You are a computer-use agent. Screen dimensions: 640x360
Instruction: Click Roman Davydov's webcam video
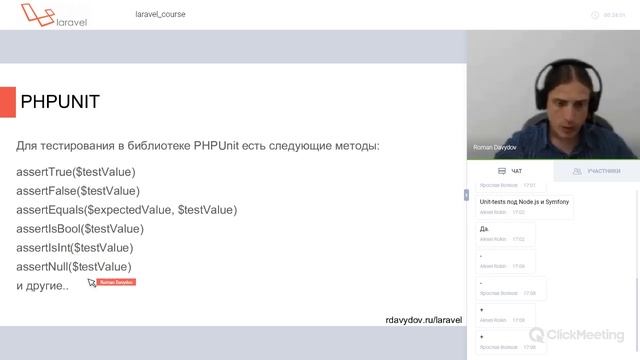click(x=553, y=95)
